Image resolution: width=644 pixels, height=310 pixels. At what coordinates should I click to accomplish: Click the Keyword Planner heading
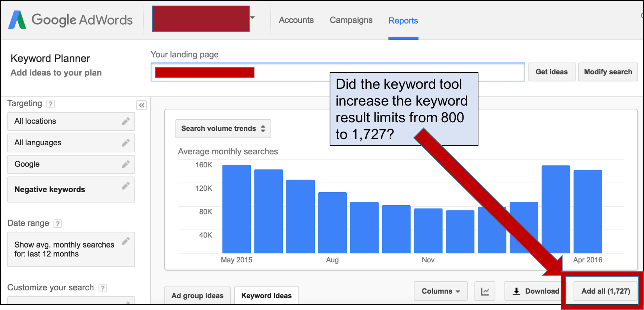pos(50,58)
